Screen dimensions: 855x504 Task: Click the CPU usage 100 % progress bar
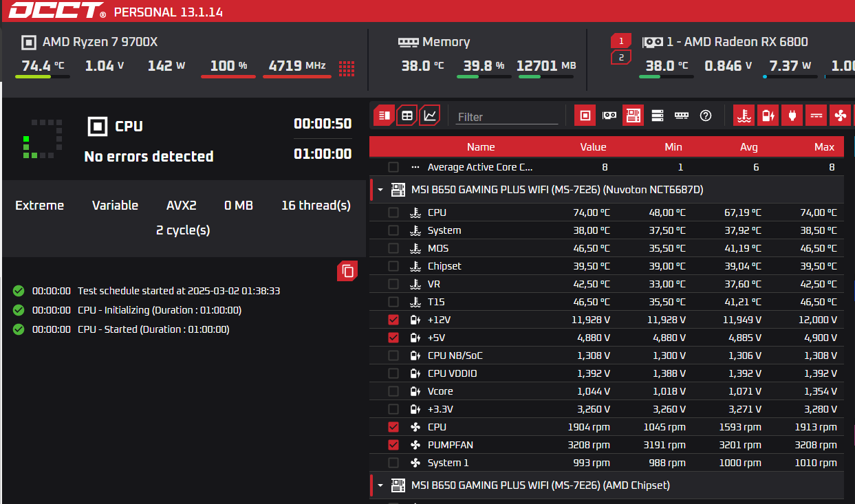tap(228, 77)
